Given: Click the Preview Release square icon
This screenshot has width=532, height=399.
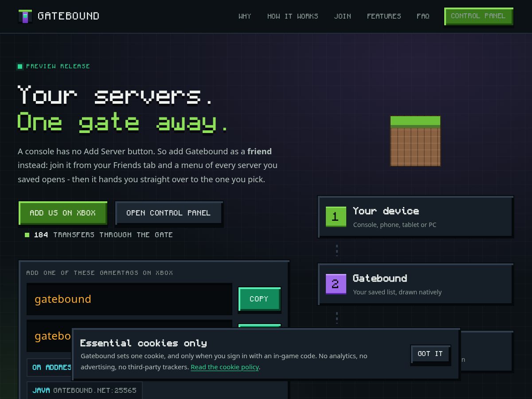Looking at the screenshot, I should tap(20, 66).
